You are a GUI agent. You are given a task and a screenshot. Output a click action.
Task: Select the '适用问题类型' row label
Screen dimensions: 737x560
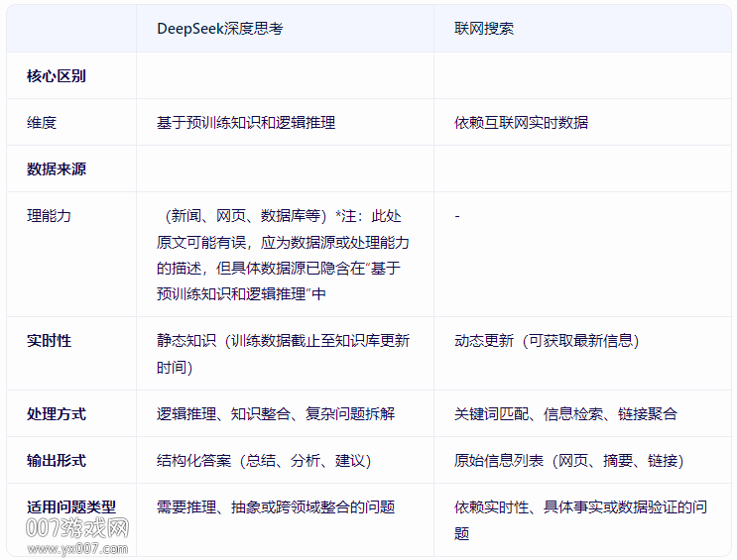(71, 506)
